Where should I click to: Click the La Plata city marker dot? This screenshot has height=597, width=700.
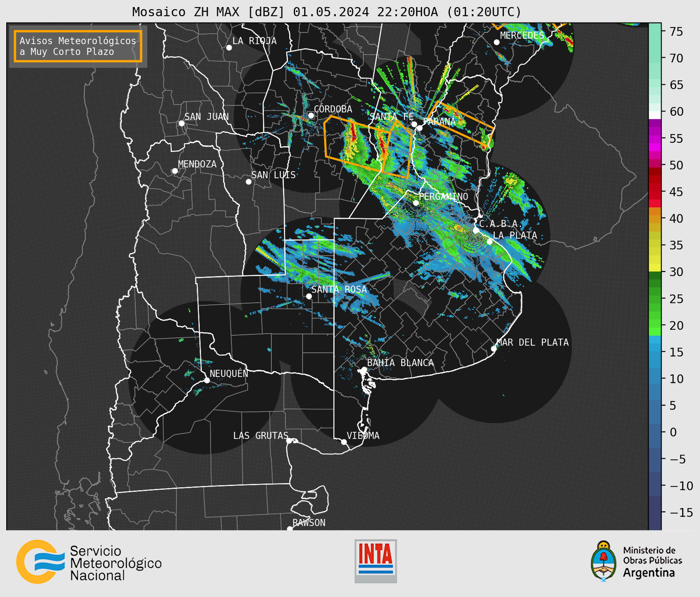click(490, 242)
